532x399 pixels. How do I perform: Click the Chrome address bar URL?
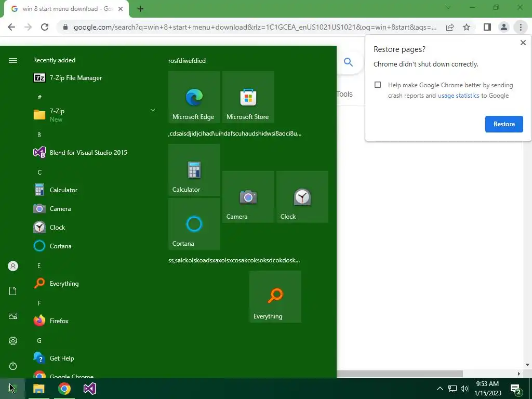coord(255,27)
